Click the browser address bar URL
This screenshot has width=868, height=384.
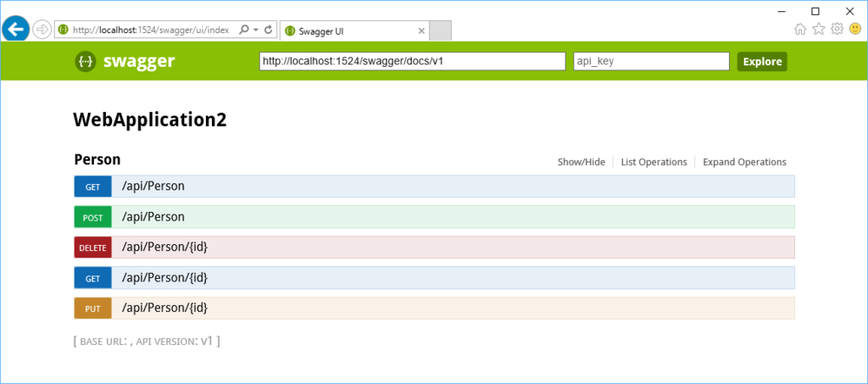coord(151,30)
